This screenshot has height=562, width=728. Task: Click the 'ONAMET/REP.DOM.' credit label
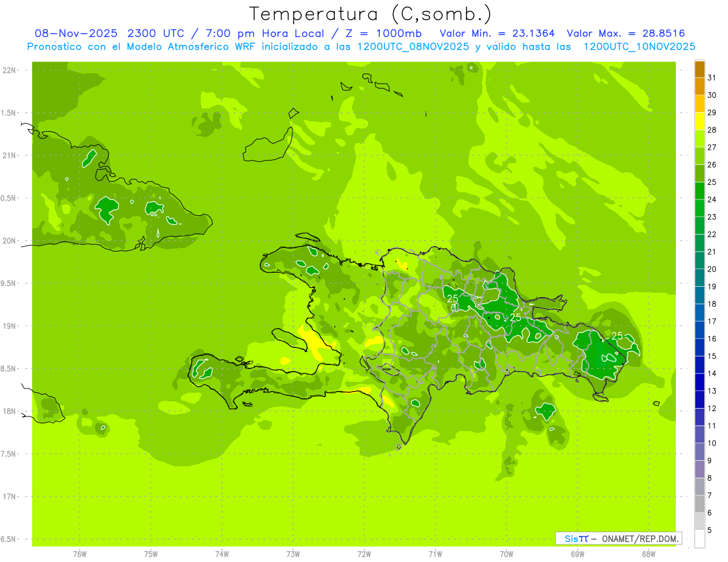tap(641, 538)
